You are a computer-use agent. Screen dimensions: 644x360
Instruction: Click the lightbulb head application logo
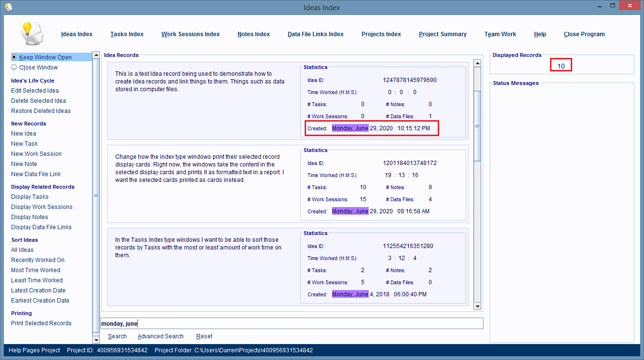(x=33, y=34)
